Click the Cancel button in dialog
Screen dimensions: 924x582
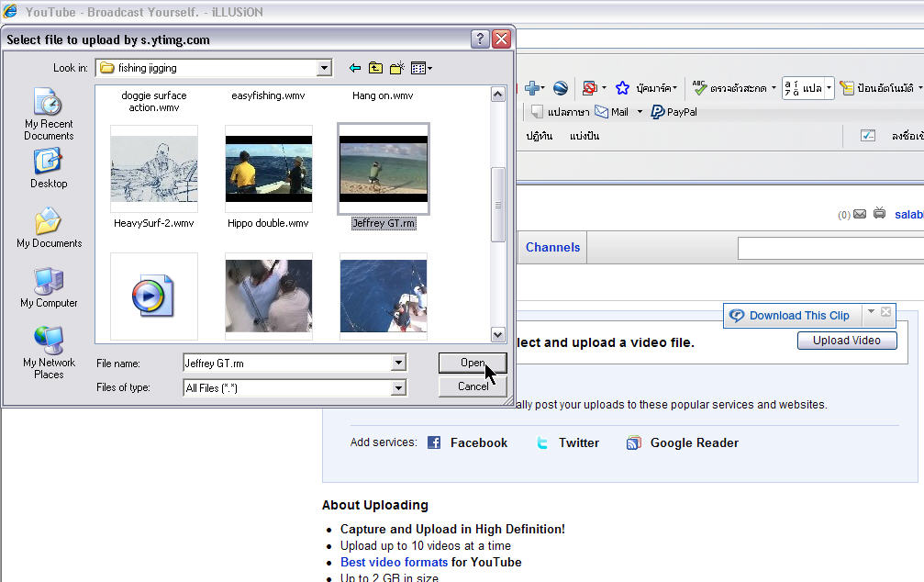473,386
